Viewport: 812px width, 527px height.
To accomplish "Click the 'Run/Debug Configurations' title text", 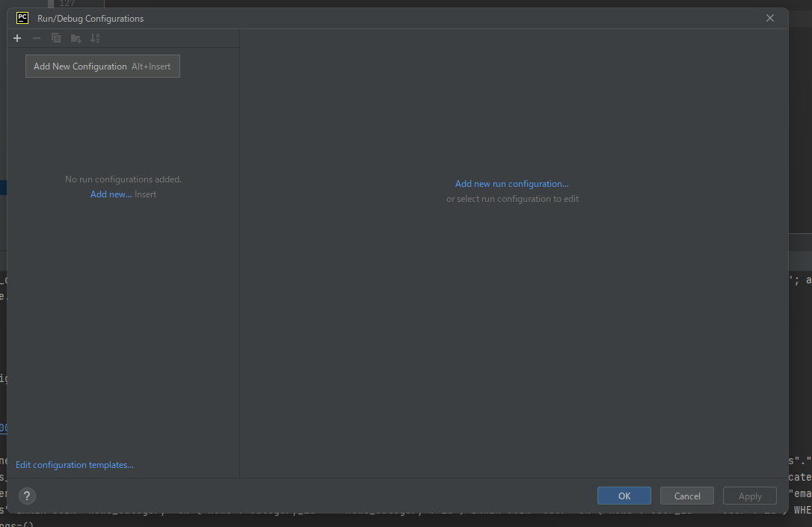I will point(90,19).
